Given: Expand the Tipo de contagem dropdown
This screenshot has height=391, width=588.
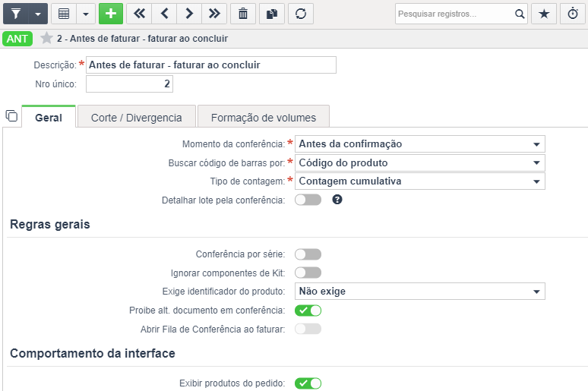Looking at the screenshot, I should 419,181.
